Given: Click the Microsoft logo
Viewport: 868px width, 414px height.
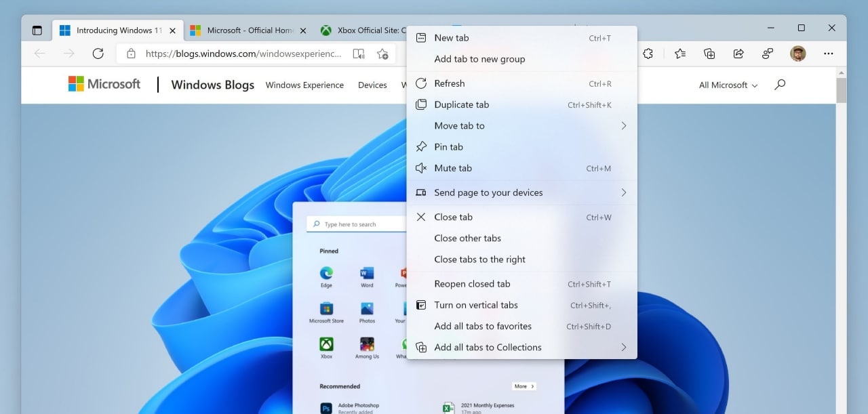Looking at the screenshot, I should 104,84.
